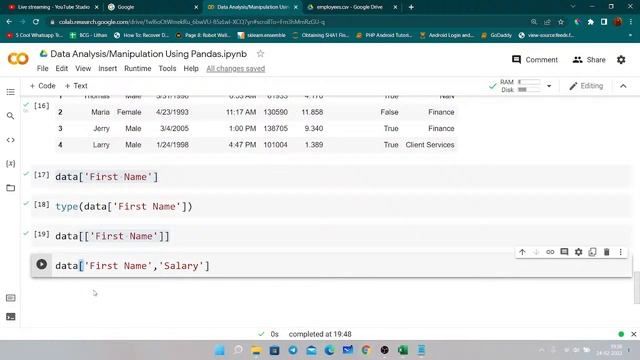Open the View menu
The image size is (640, 360).
click(x=83, y=69)
